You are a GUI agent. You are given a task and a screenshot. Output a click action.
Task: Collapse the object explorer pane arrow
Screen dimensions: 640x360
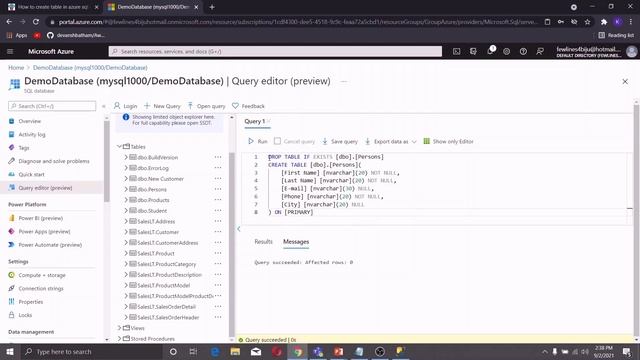click(239, 229)
